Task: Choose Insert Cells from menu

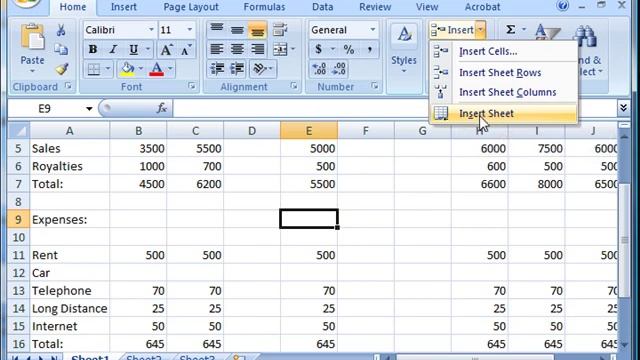Action: pos(504,51)
